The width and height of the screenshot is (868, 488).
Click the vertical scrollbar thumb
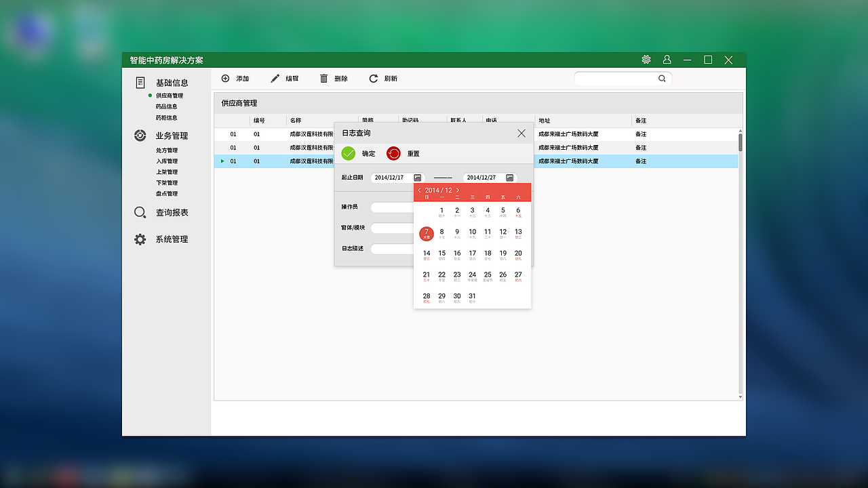pyautogui.click(x=741, y=142)
